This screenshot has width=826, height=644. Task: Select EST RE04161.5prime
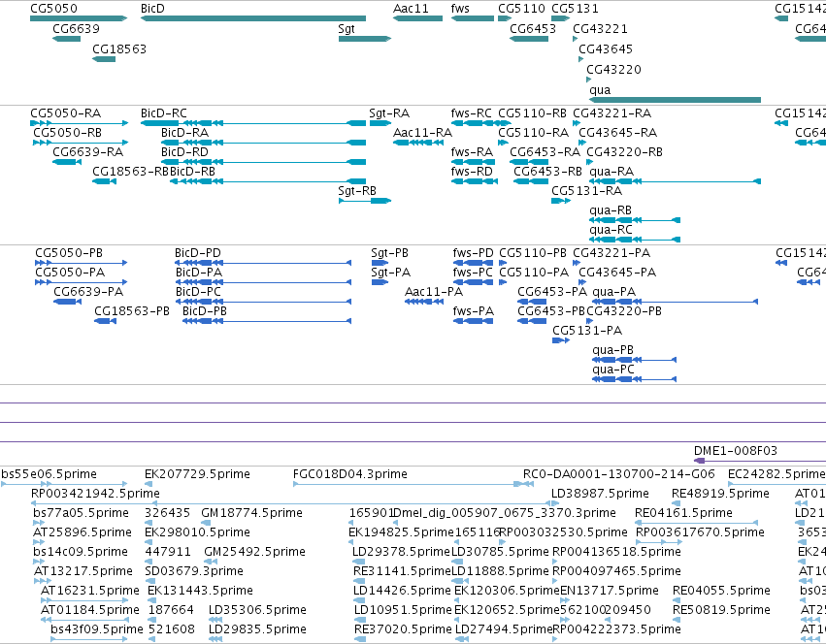point(696,523)
